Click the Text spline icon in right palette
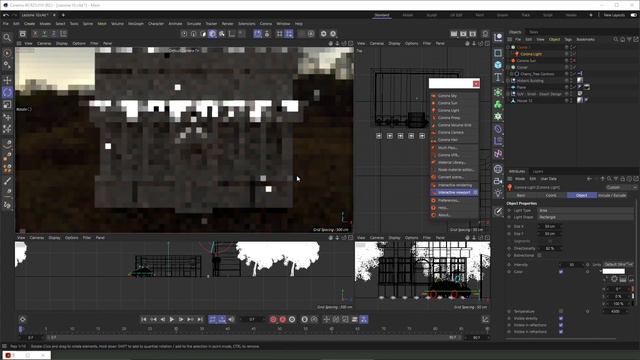 coord(498,77)
